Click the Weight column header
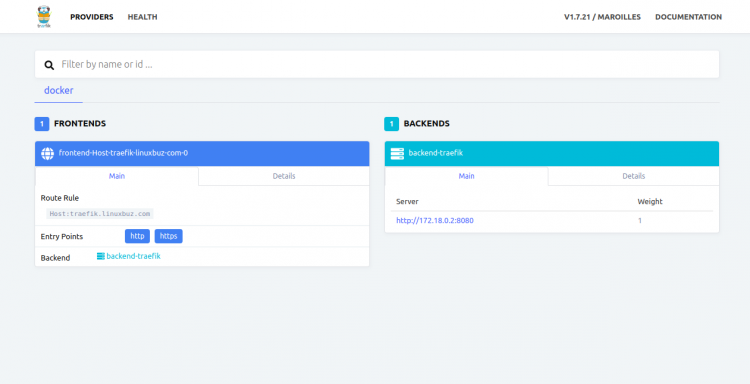 coord(650,202)
